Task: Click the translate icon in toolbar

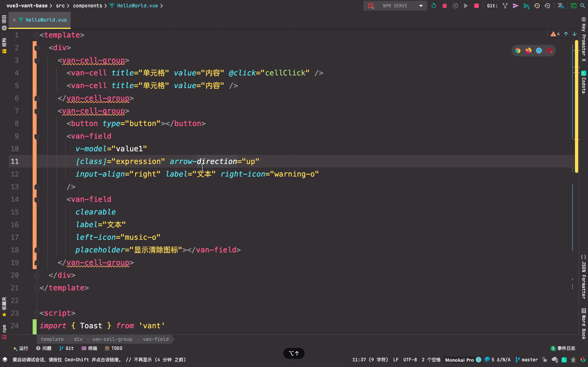Action: click(x=561, y=6)
